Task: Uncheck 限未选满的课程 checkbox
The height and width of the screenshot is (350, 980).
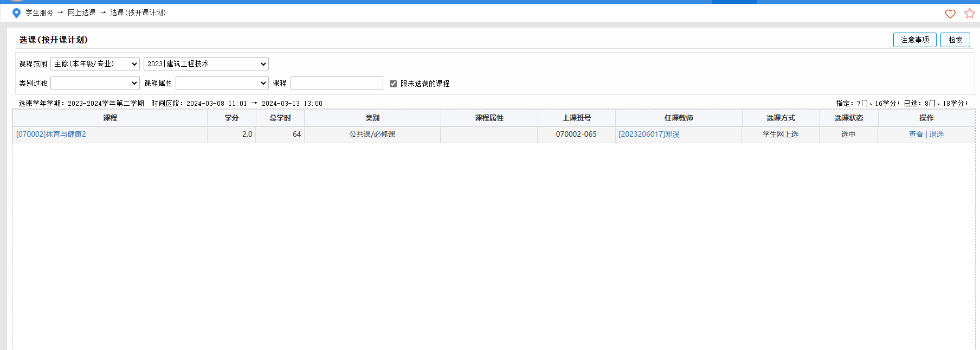Action: pos(393,84)
